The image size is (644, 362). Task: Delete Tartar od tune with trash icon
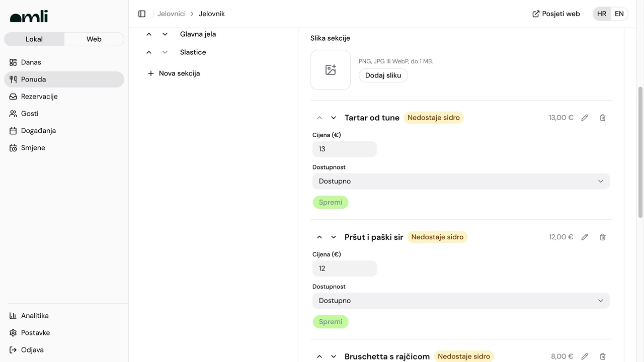[603, 118]
